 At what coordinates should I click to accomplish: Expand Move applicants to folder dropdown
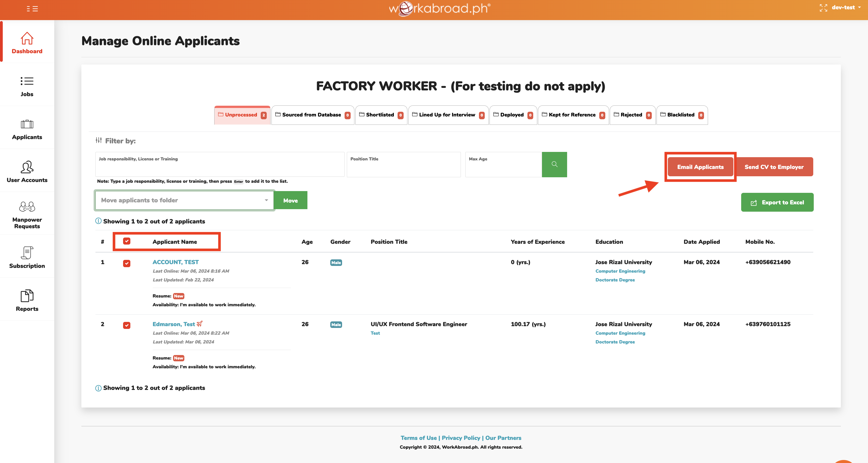point(184,201)
